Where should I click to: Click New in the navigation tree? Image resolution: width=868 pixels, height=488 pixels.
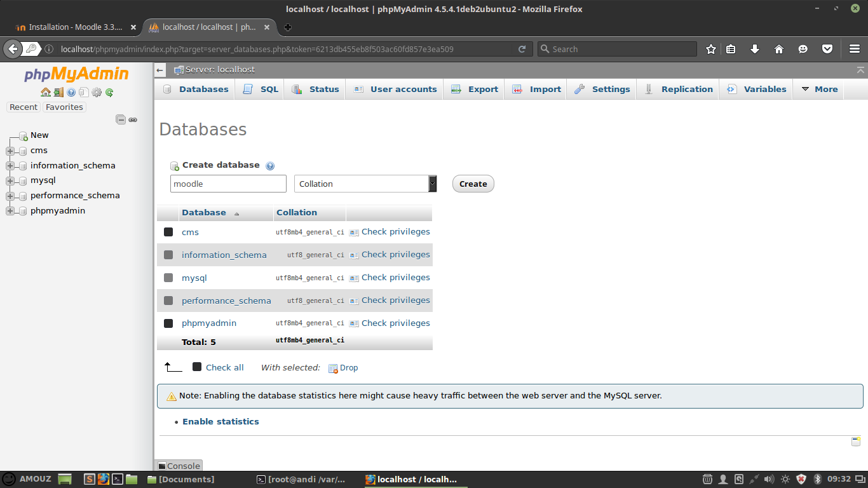point(39,135)
